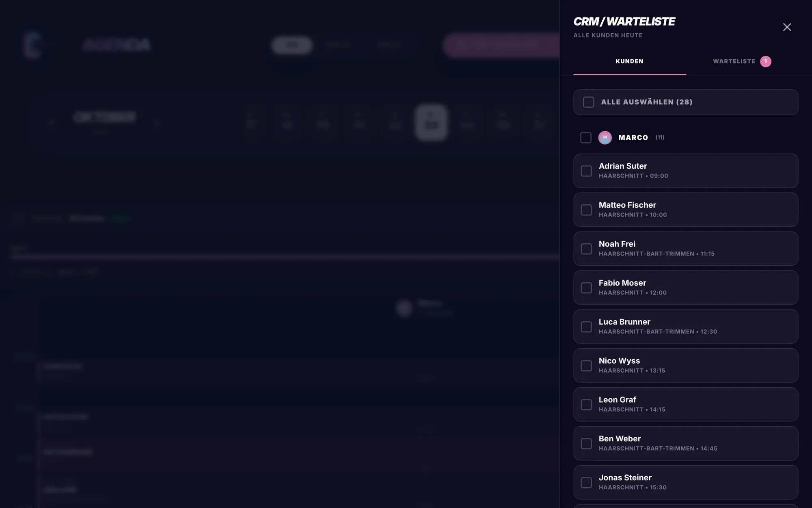Click 'HAARSCHNITT • 12:00' under Fabio Moser
This screenshot has height=508, width=812.
pyautogui.click(x=633, y=293)
